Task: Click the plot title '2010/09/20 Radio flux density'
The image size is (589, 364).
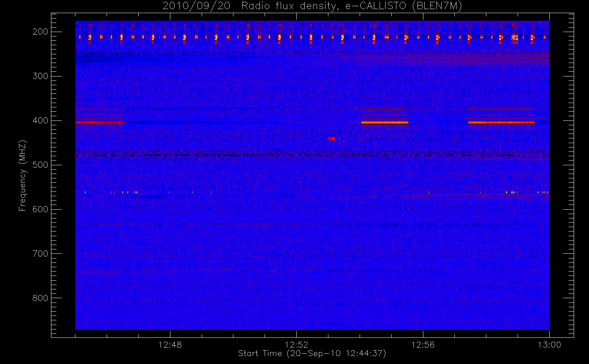Action: [312, 6]
